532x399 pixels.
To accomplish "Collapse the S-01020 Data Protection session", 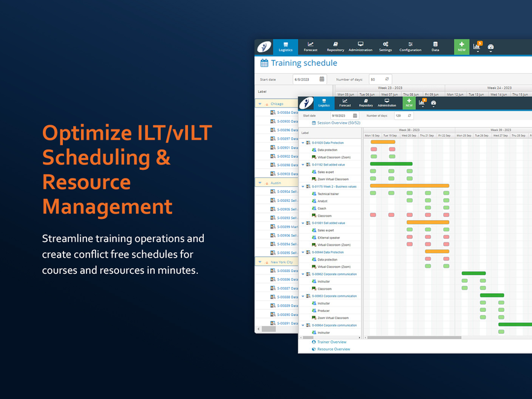I will coord(303,143).
